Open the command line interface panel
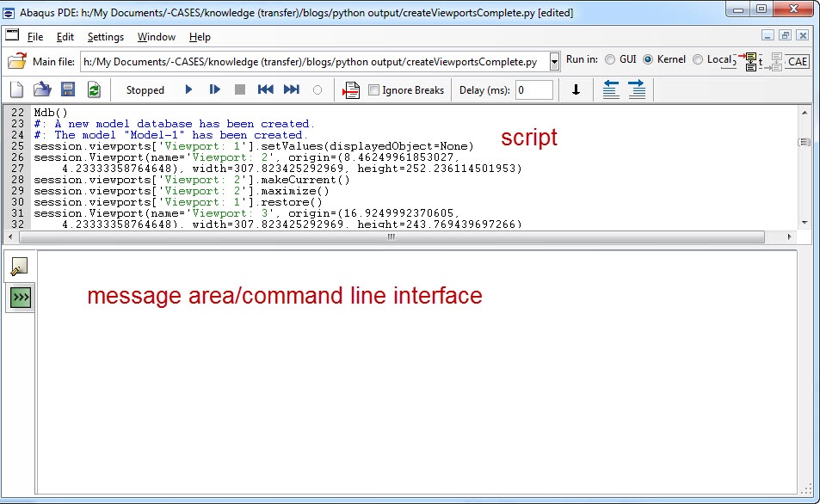Viewport: 820px width, 504px height. point(20,298)
